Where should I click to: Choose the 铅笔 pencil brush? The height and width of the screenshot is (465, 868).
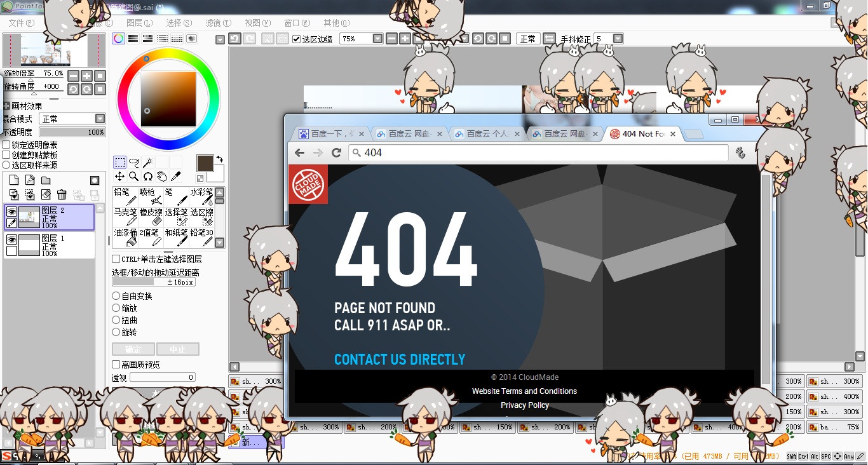coord(125,196)
